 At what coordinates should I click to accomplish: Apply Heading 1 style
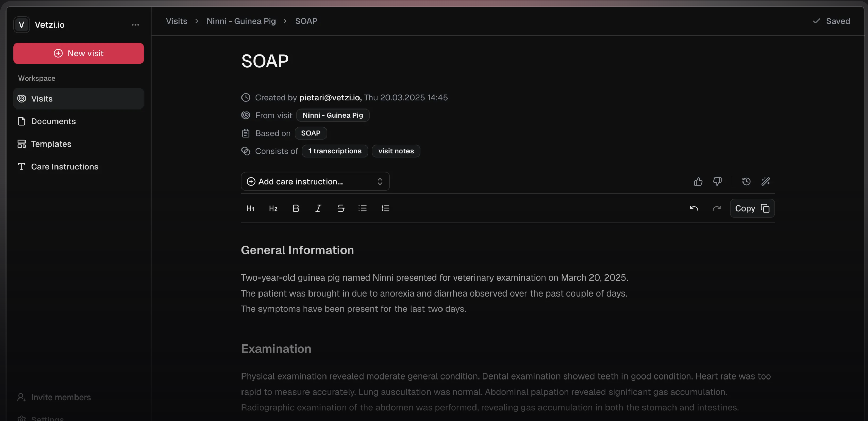point(250,208)
